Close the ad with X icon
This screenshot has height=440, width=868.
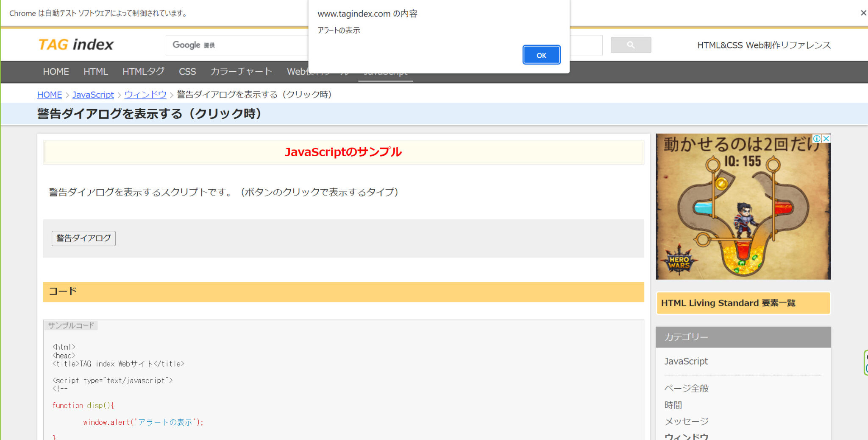(x=826, y=139)
